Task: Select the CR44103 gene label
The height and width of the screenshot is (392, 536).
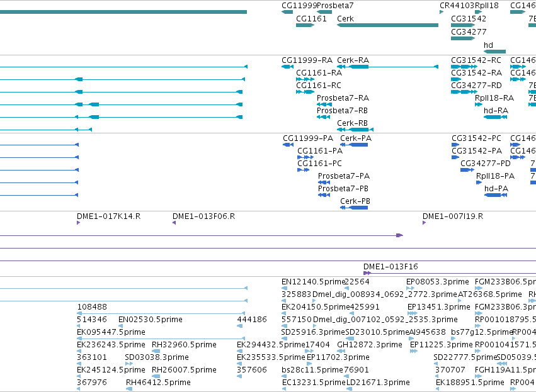Action: point(457,6)
